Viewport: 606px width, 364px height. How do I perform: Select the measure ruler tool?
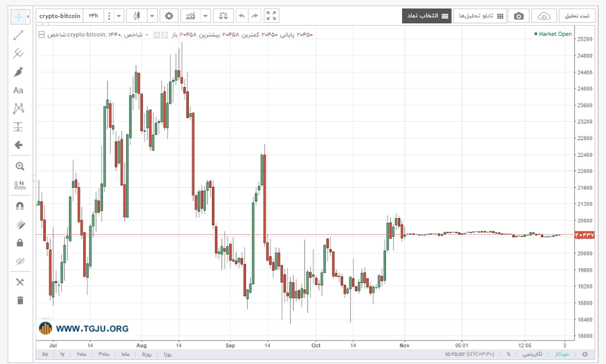[20, 185]
